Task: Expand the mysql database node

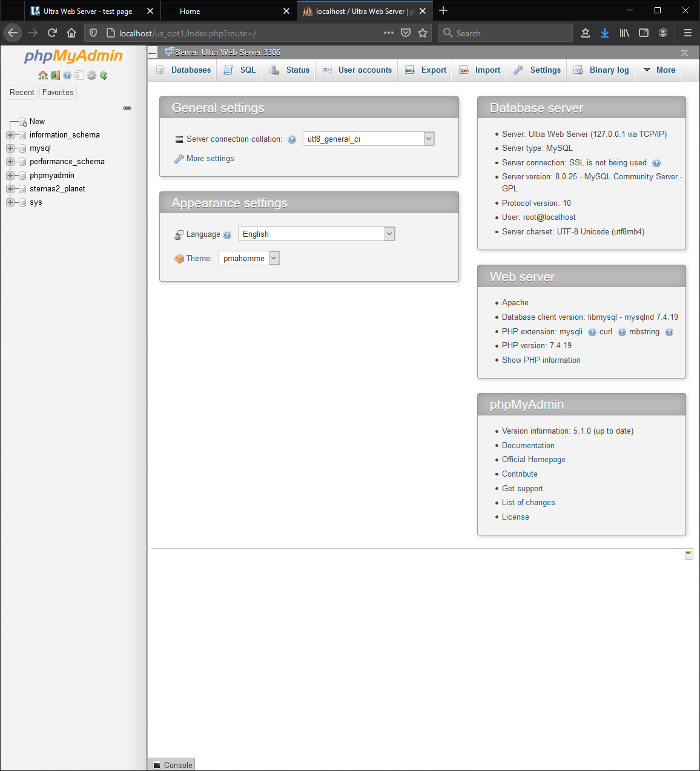Action: pos(10,148)
